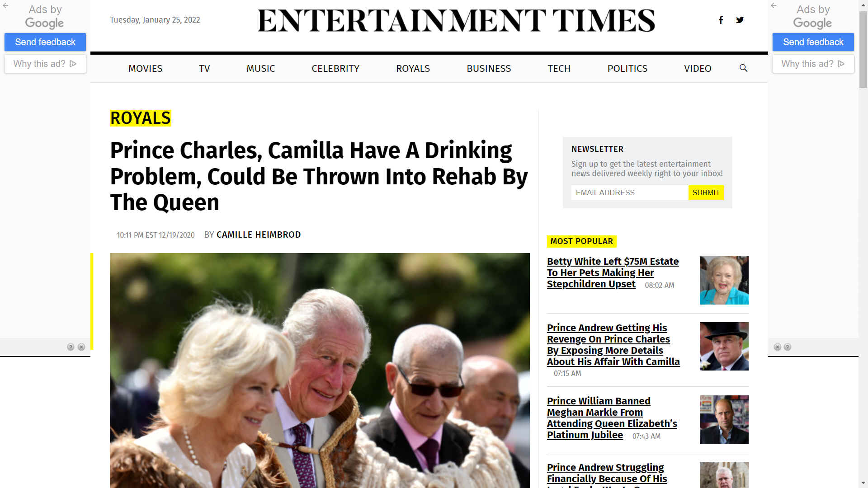Click Why this ad? in right panel
868x488 pixels.
[813, 64]
